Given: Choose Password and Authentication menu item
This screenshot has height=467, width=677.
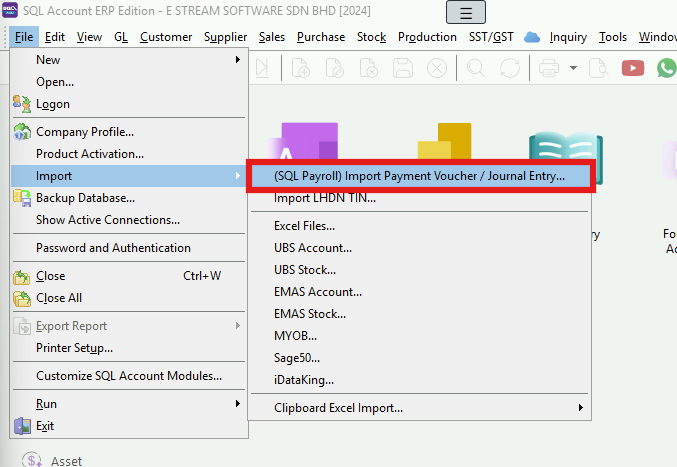Looking at the screenshot, I should pyautogui.click(x=129, y=248).
